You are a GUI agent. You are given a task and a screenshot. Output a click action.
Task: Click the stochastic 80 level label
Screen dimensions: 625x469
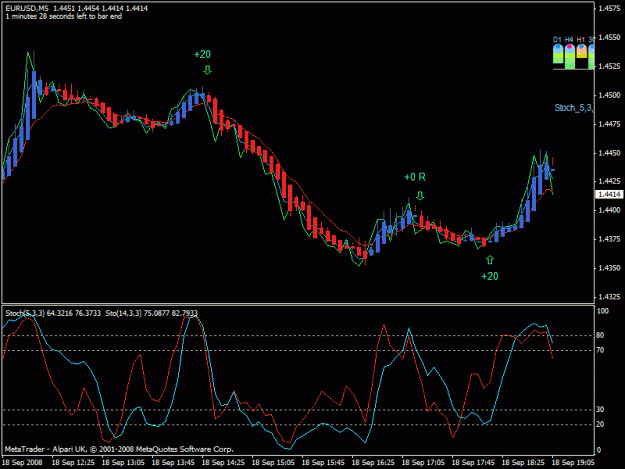coord(600,336)
